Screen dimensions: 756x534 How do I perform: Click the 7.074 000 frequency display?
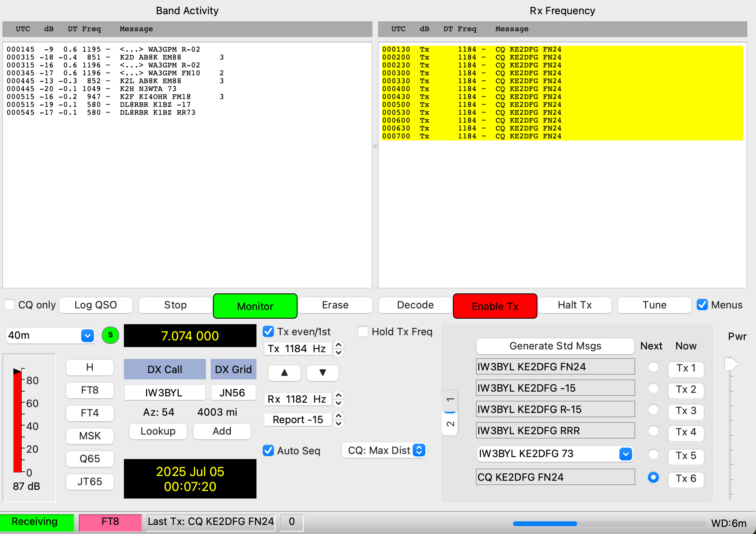[x=190, y=336]
